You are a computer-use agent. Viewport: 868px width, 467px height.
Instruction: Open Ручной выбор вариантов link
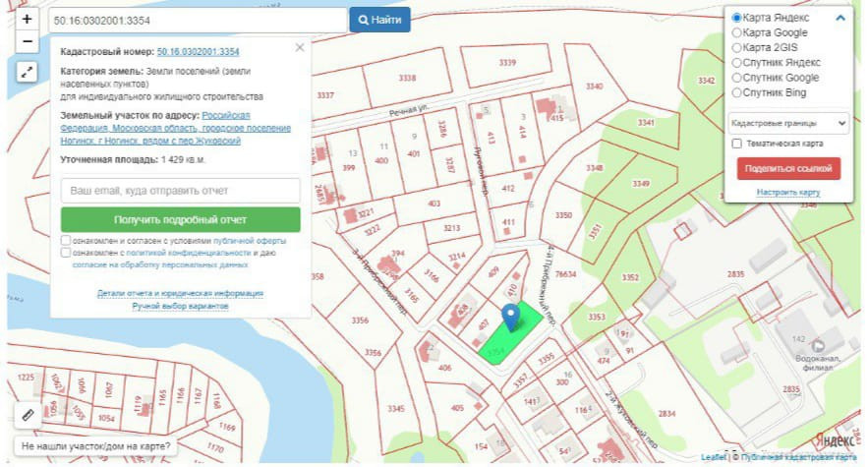pos(180,306)
